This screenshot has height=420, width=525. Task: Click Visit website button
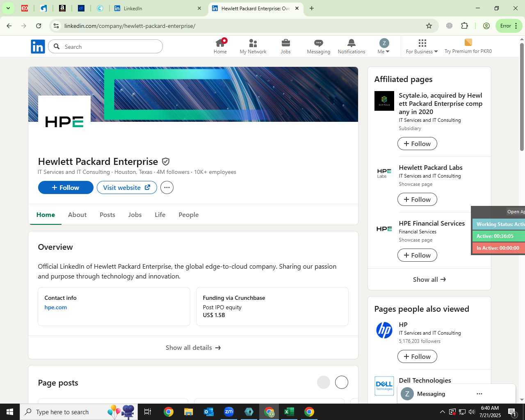click(127, 187)
